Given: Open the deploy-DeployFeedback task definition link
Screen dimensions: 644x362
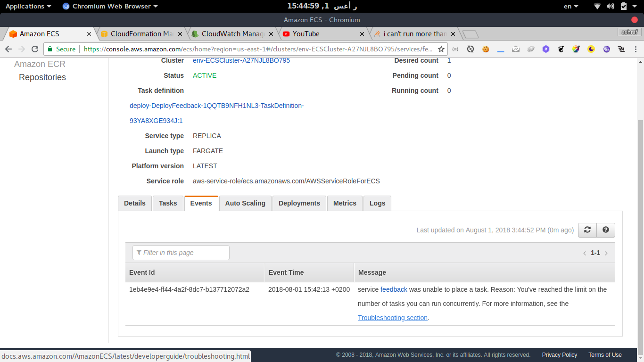Looking at the screenshot, I should 217,113.
